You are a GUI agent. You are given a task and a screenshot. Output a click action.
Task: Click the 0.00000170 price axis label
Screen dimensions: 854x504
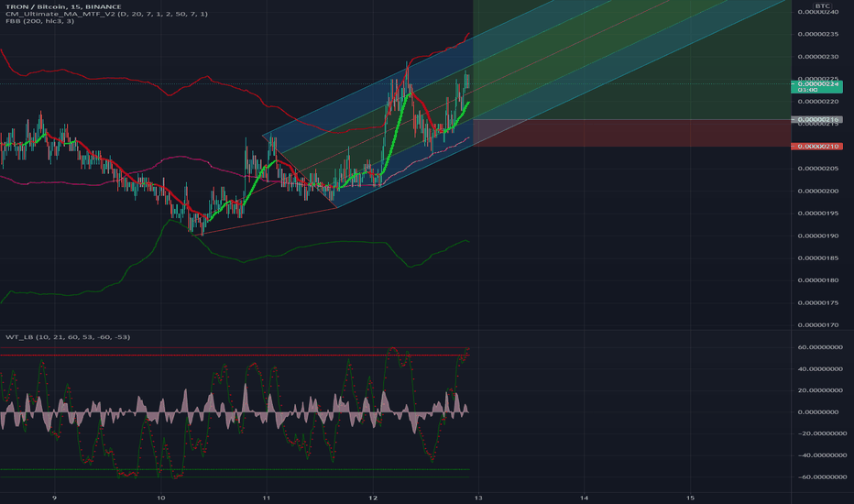click(818, 324)
